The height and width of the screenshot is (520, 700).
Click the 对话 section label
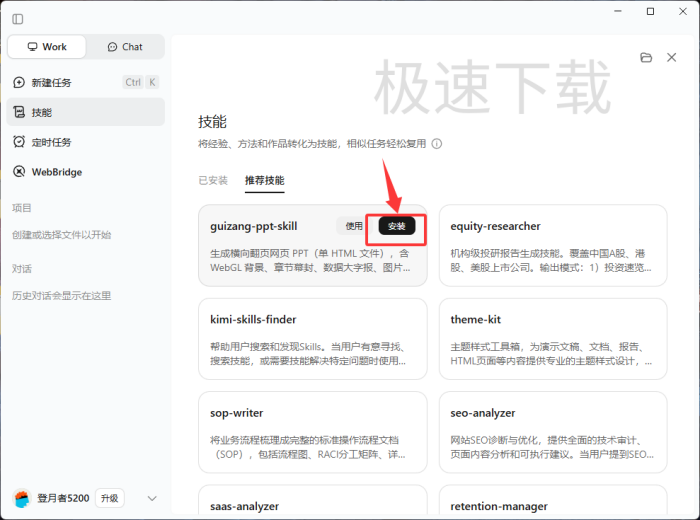pos(21,269)
